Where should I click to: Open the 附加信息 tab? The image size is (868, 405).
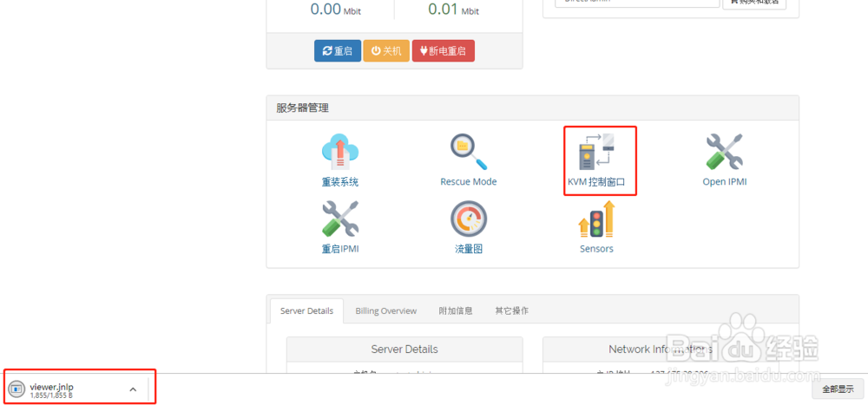pos(456,311)
